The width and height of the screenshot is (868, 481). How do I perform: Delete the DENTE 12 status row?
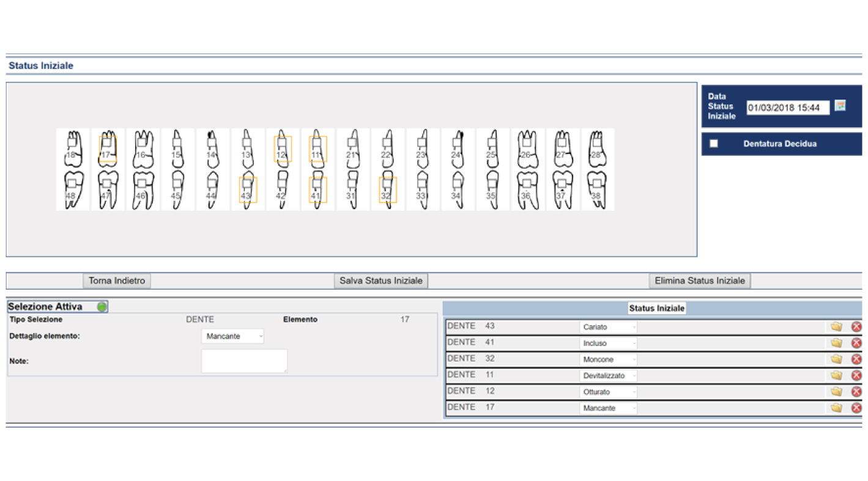tap(856, 391)
